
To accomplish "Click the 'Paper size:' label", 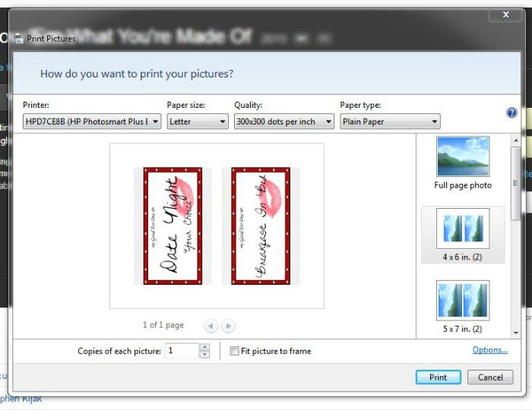I will [x=186, y=105].
